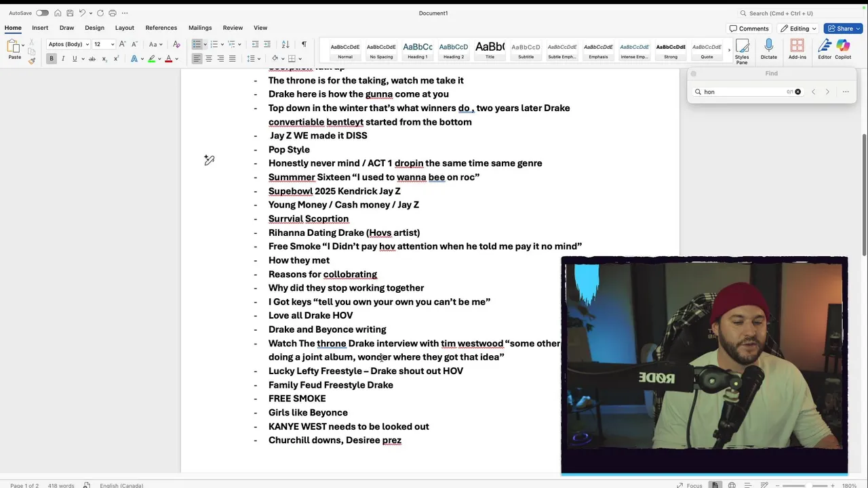Apply the Heading 1 style
Viewport: 868px width, 488px height.
[x=418, y=50]
